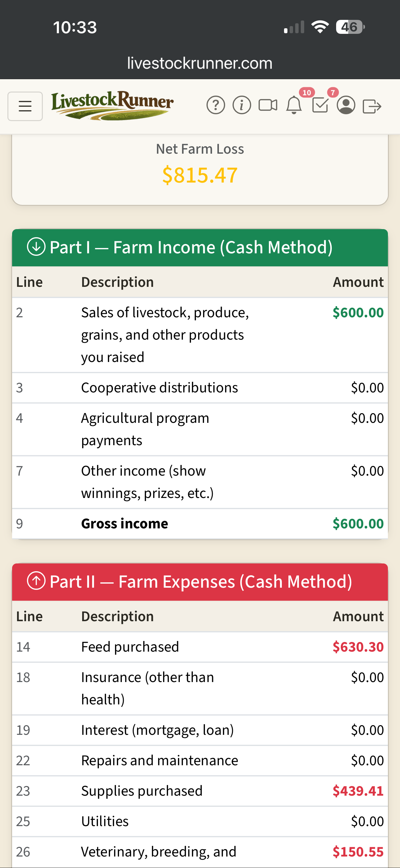Open the user profile account icon

pos(346,106)
